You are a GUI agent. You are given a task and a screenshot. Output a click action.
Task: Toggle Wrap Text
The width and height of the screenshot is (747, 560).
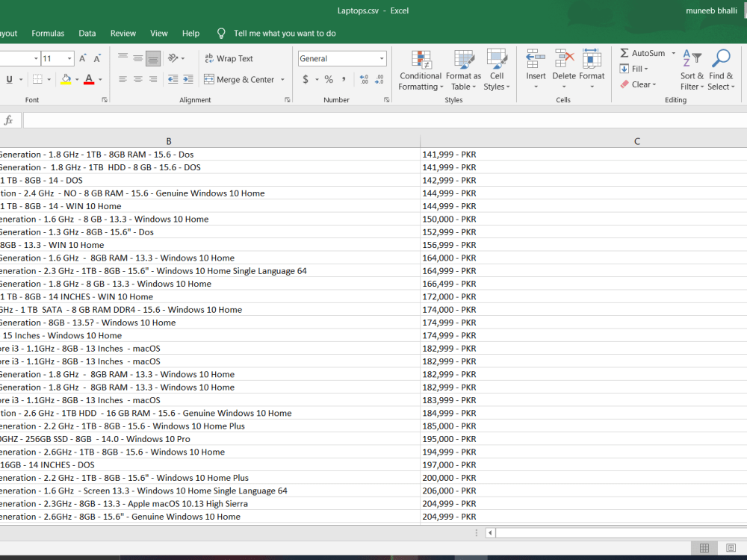coord(229,58)
